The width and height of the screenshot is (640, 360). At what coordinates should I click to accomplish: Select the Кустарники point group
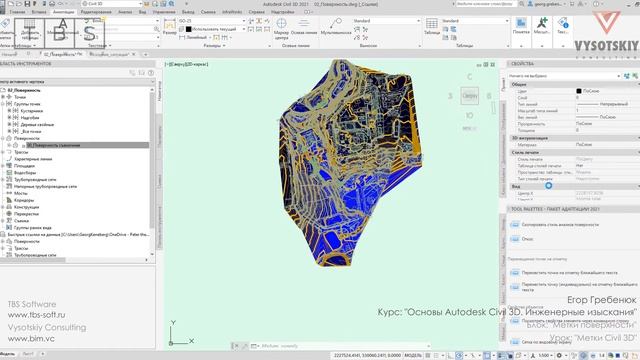tap(31, 111)
